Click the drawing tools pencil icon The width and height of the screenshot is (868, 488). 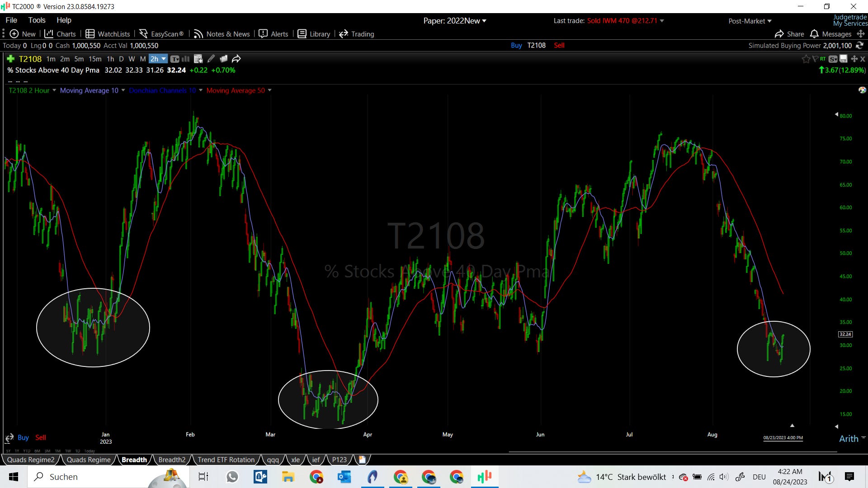(x=211, y=59)
